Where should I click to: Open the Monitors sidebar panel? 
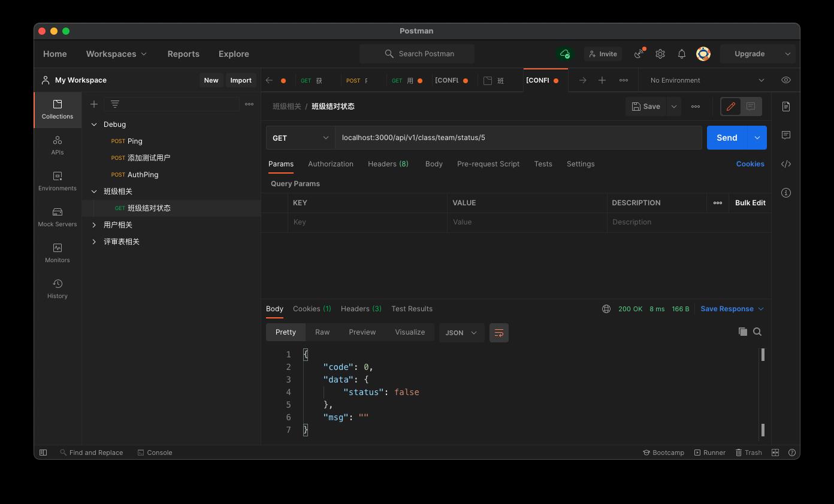point(58,253)
